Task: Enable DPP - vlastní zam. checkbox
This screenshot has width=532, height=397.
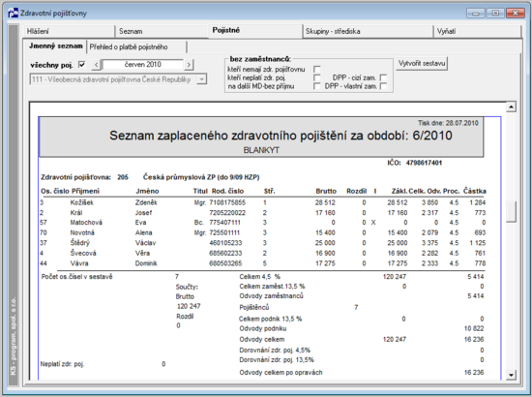Action: tap(383, 86)
